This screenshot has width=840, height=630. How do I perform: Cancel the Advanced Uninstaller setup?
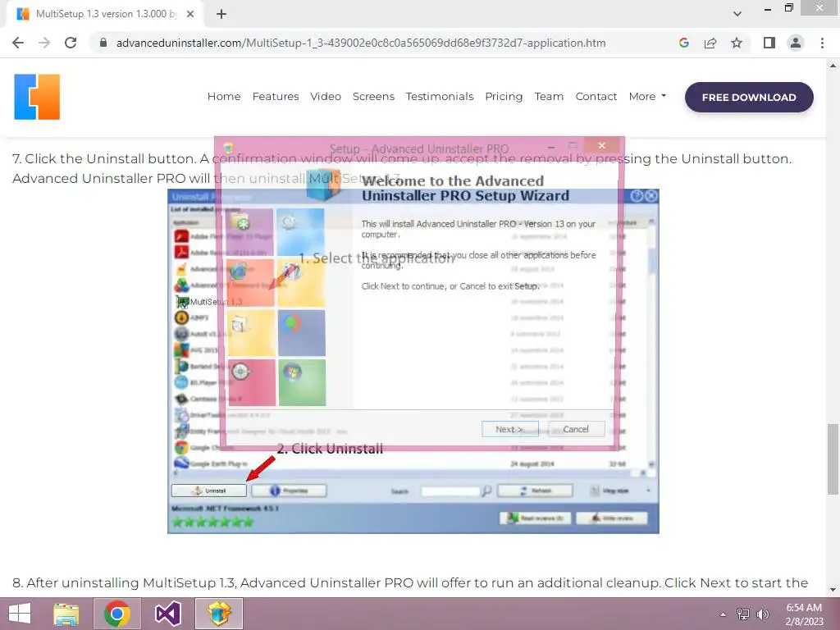click(577, 429)
